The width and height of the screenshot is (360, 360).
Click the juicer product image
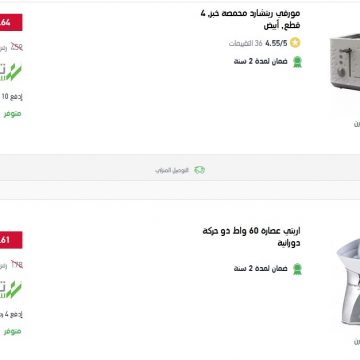click(x=348, y=282)
